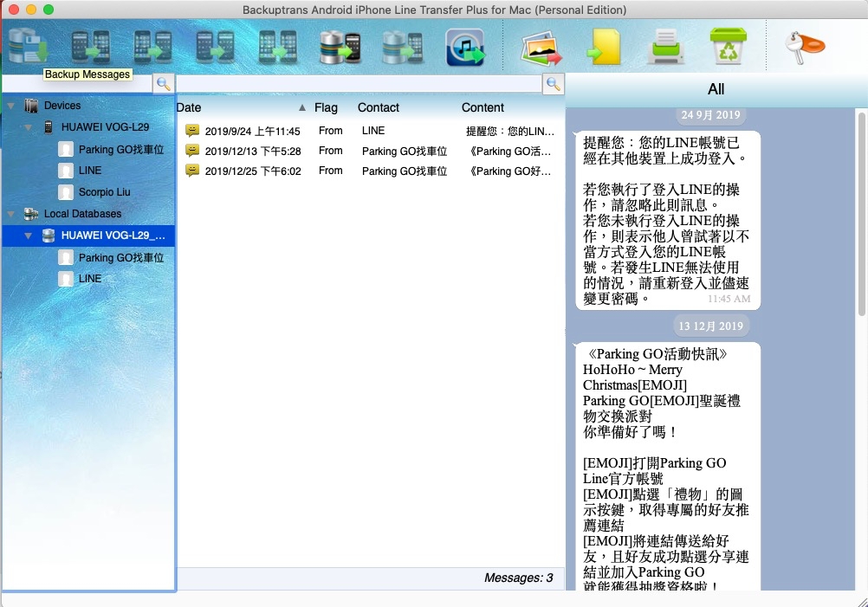Sort messages by the Date column header

point(189,108)
